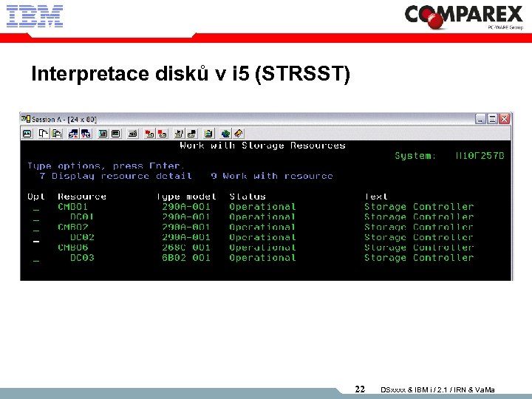532x399 pixels.
Task: Select resource name DC03
Action: pos(82,258)
